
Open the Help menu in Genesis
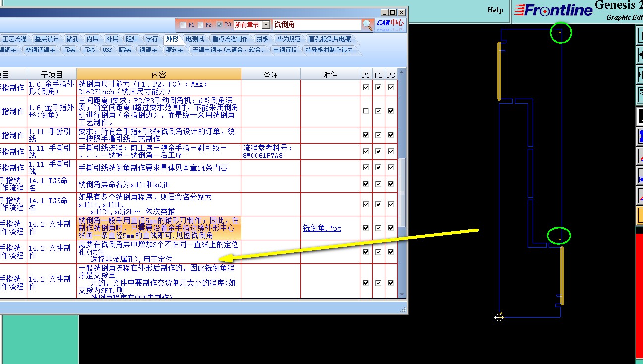click(495, 10)
